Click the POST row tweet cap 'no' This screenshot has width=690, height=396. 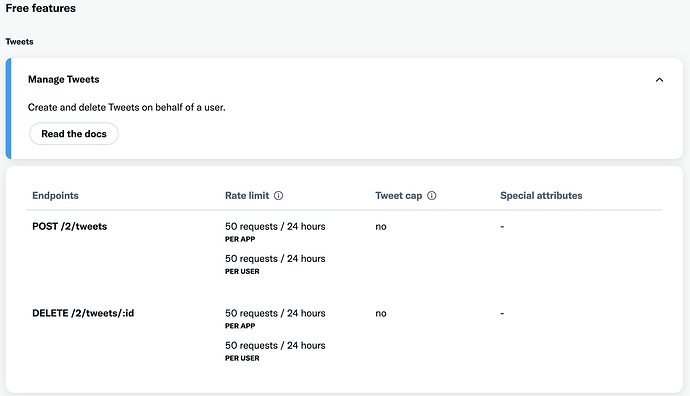click(381, 227)
